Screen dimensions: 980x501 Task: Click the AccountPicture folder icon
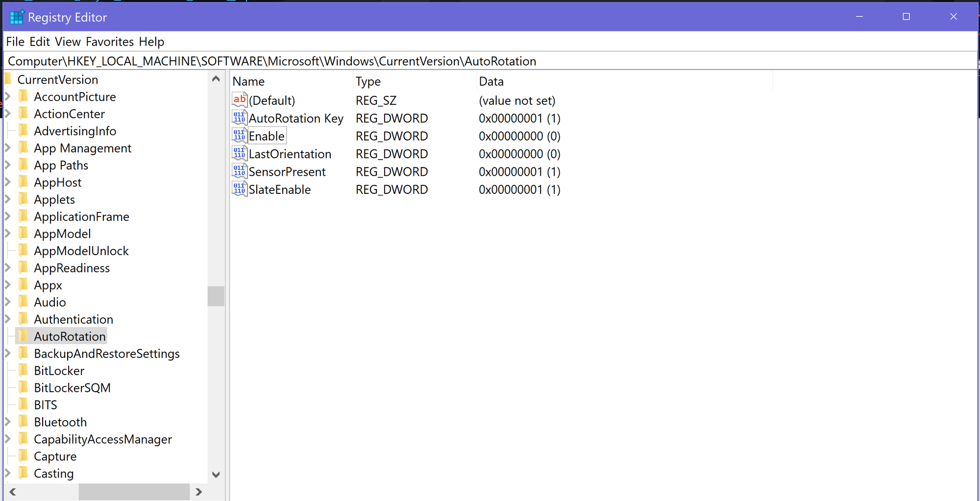[23, 96]
